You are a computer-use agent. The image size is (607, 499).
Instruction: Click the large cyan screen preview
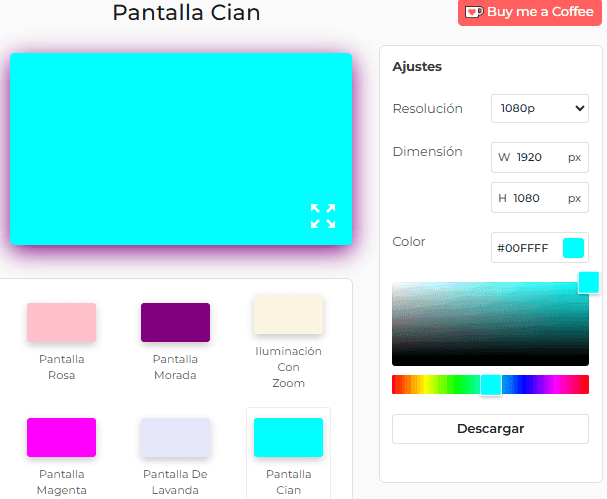(x=181, y=149)
